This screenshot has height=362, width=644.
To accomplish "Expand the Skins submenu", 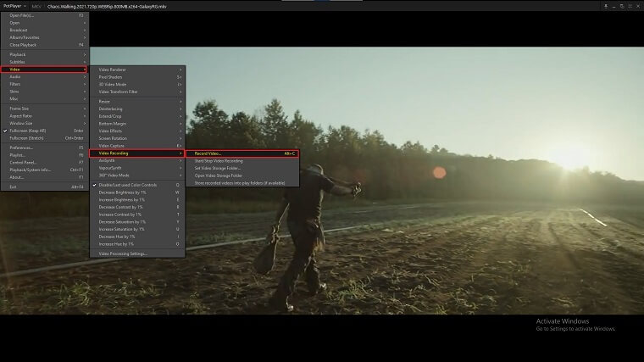I will [x=45, y=92].
